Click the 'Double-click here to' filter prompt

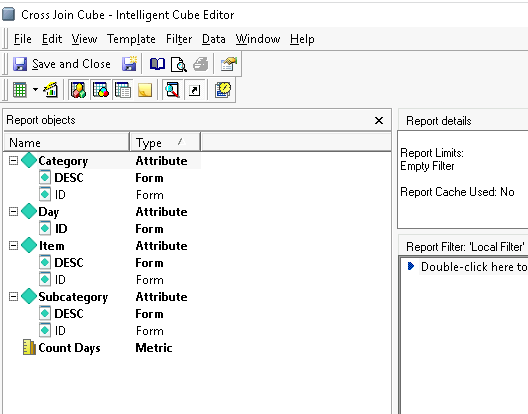(474, 267)
